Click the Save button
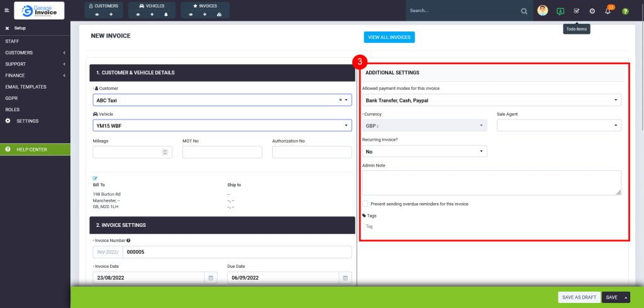Image resolution: width=644 pixels, height=308 pixels. 611,297
